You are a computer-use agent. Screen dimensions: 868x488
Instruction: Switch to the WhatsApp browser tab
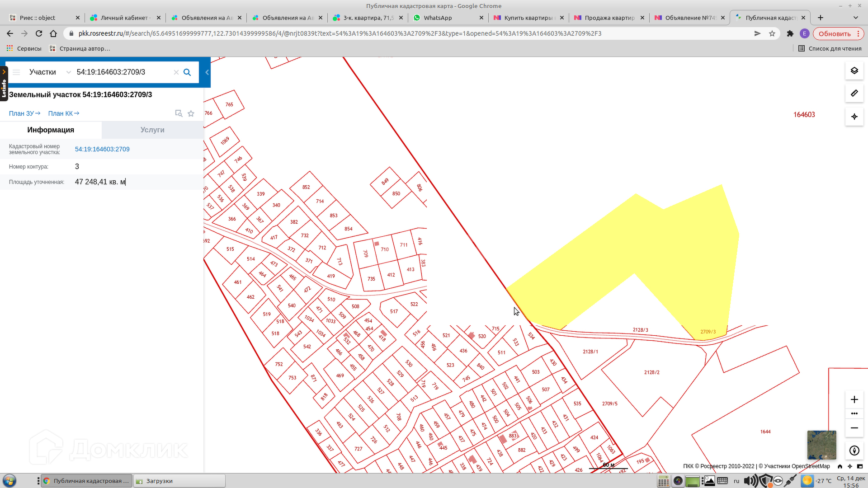click(437, 18)
